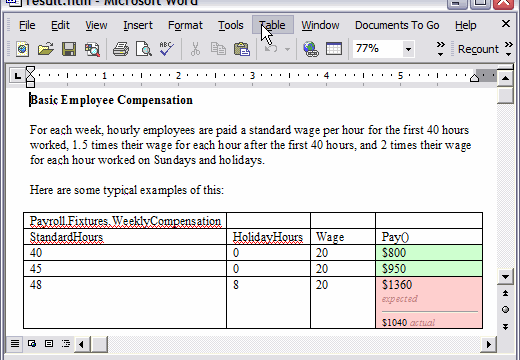
Task: Open the Documents To Go menu
Action: click(x=397, y=25)
